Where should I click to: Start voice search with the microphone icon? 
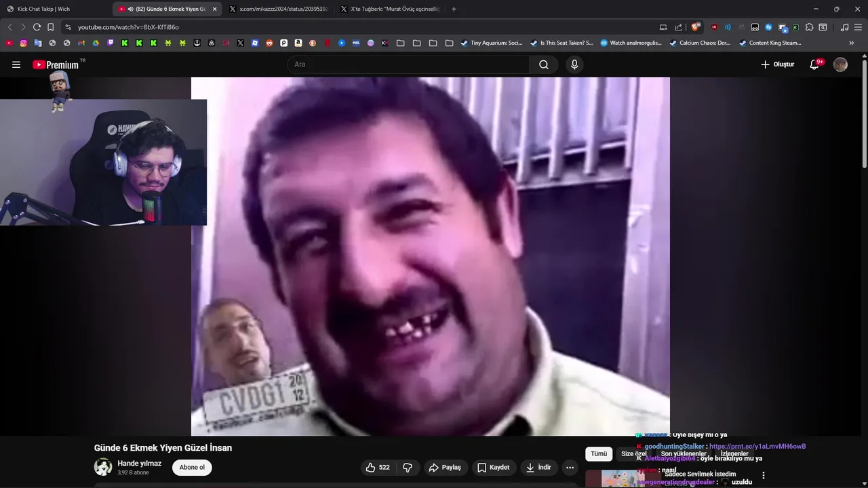click(574, 64)
